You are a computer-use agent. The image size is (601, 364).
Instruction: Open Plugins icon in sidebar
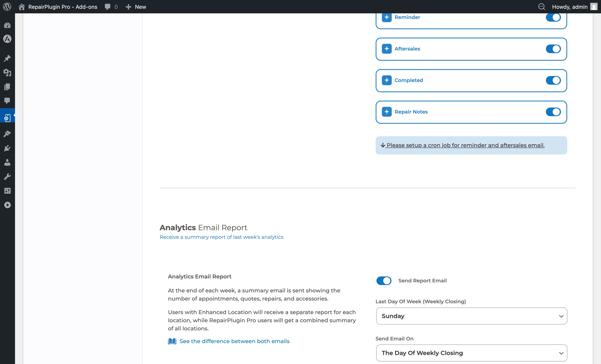(7, 148)
